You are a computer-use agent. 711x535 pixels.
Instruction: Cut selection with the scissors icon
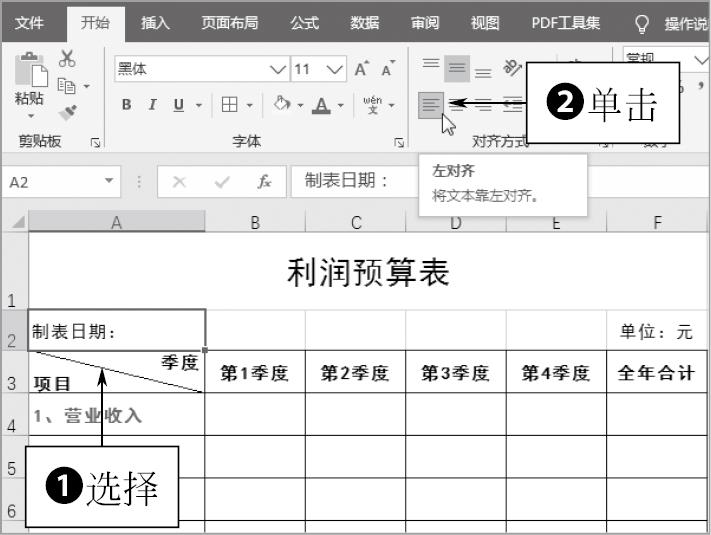point(67,59)
